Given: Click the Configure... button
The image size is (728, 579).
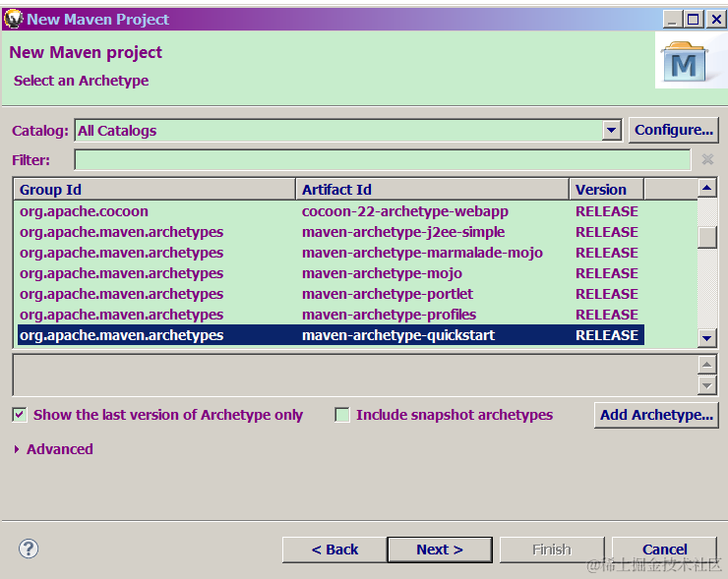Looking at the screenshot, I should tap(674, 130).
